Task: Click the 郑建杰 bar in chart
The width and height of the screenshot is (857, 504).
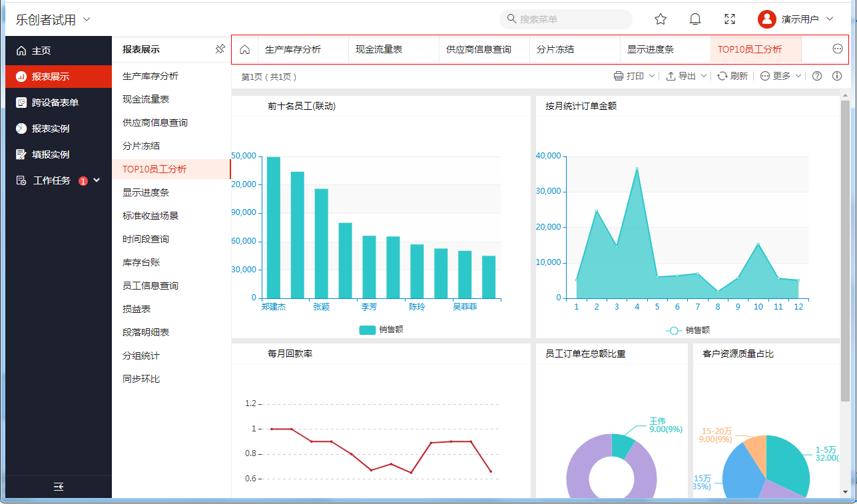Action: (274, 228)
